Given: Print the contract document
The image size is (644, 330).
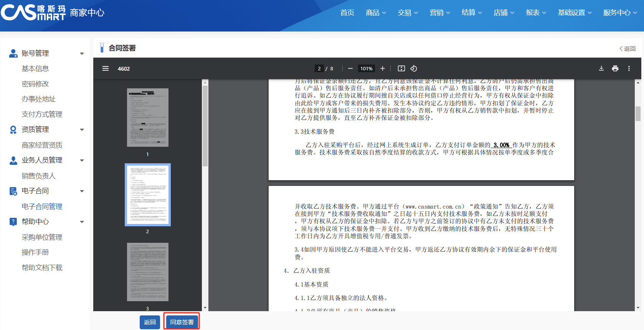Looking at the screenshot, I should click(615, 68).
